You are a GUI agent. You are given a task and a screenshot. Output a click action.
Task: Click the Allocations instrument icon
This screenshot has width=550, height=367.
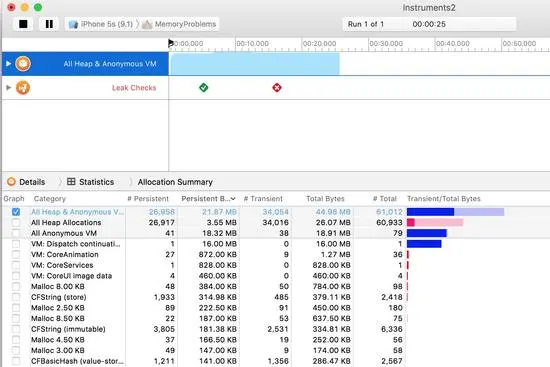[23, 64]
